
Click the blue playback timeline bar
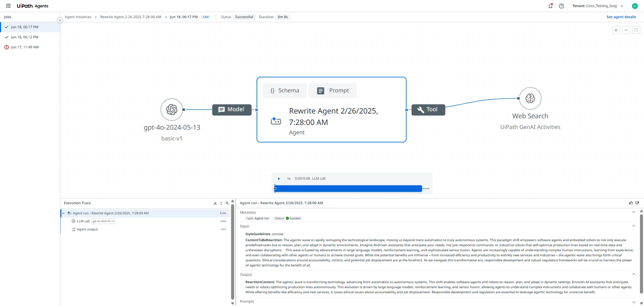[348, 189]
